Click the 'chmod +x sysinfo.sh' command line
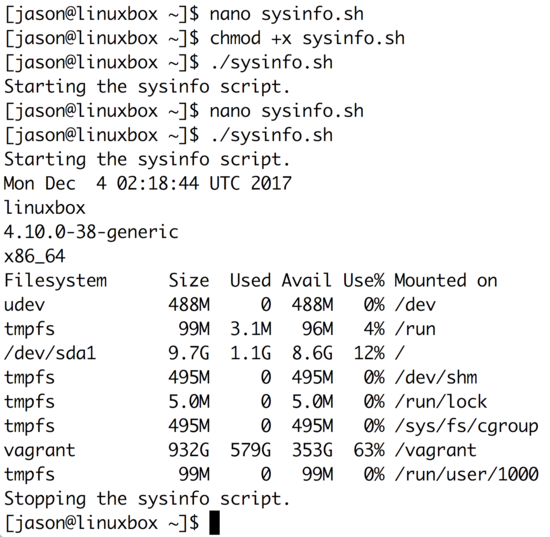This screenshot has height=537, width=550. pyautogui.click(x=307, y=38)
